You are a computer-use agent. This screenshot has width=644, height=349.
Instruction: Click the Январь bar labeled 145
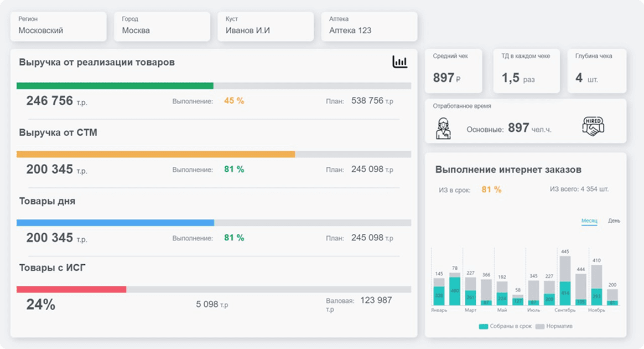pos(439,291)
